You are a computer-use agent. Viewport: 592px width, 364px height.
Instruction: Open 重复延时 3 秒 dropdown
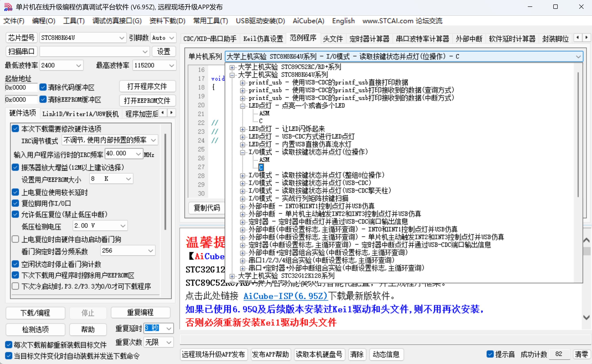[158, 328]
